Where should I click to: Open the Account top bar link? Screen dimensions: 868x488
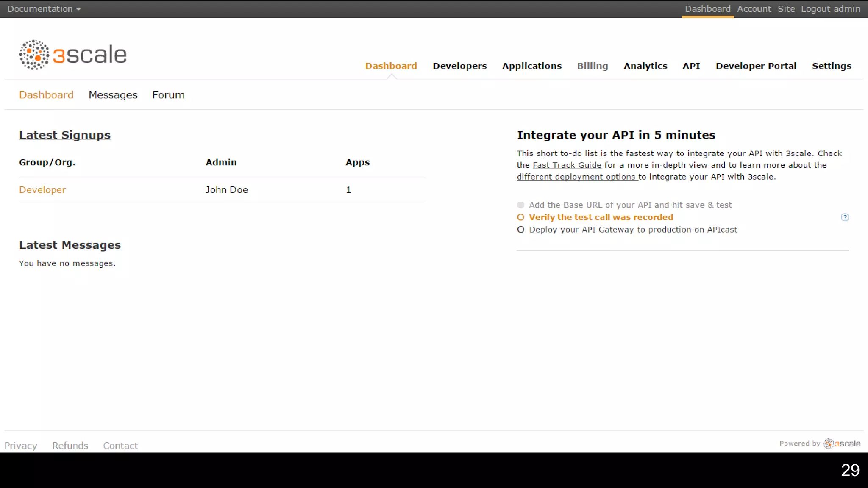(754, 9)
